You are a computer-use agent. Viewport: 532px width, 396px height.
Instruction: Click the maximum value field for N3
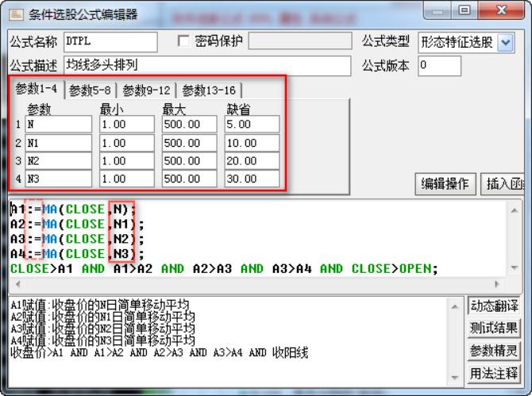pos(189,179)
